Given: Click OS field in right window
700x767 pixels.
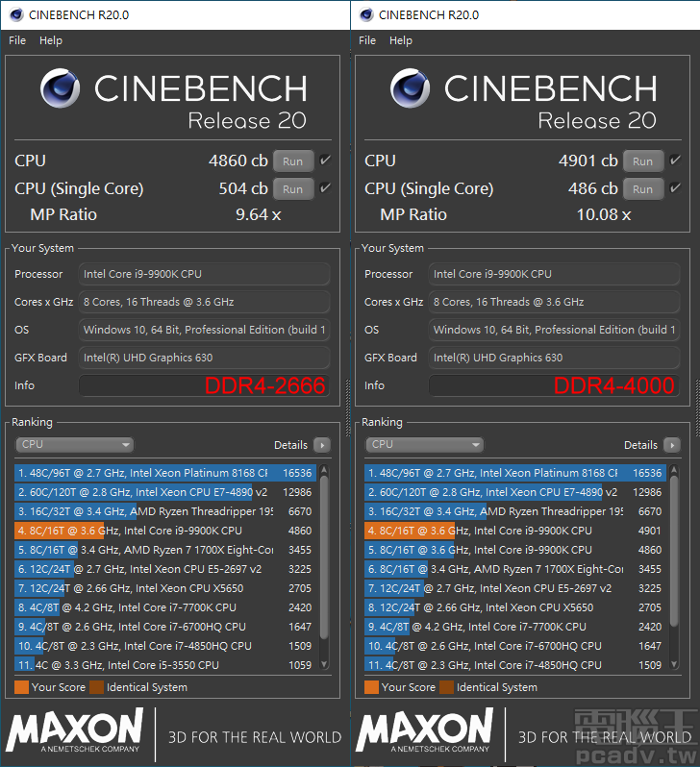Looking at the screenshot, I should (554, 330).
